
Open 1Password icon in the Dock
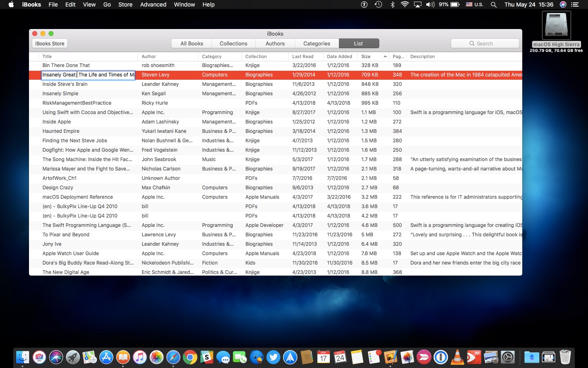[441, 357]
